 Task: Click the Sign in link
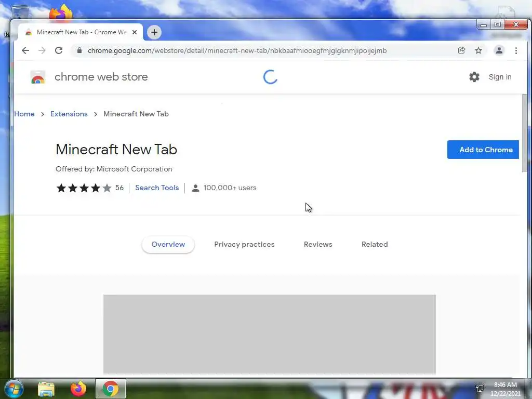tap(500, 77)
